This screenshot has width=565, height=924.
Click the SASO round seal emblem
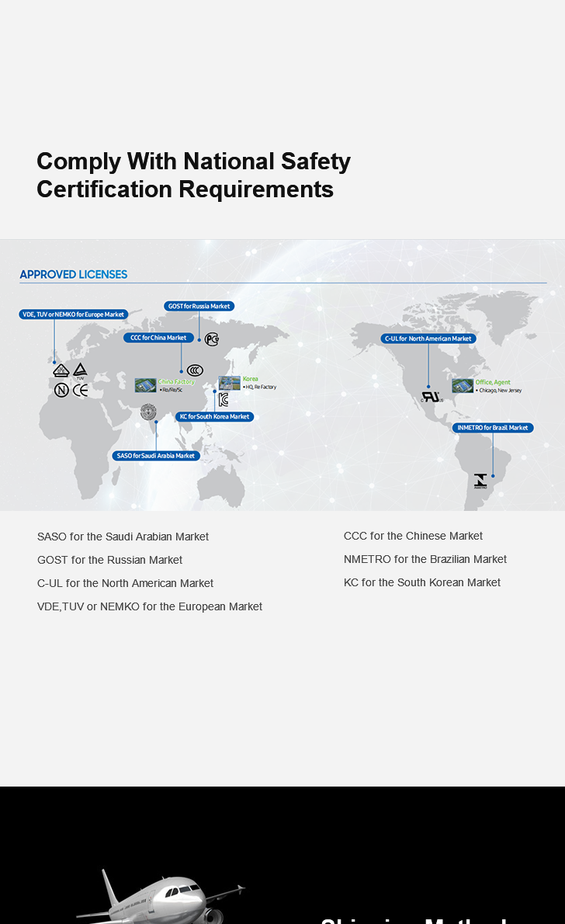tap(148, 412)
